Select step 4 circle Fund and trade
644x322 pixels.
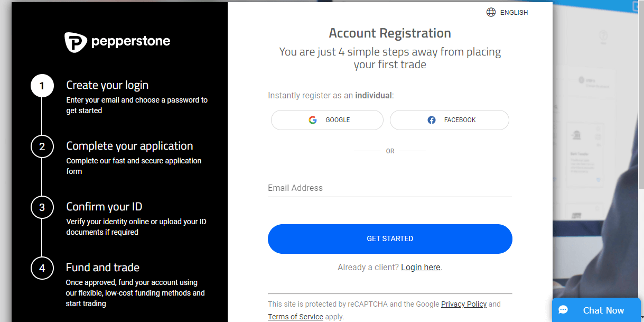[42, 268]
